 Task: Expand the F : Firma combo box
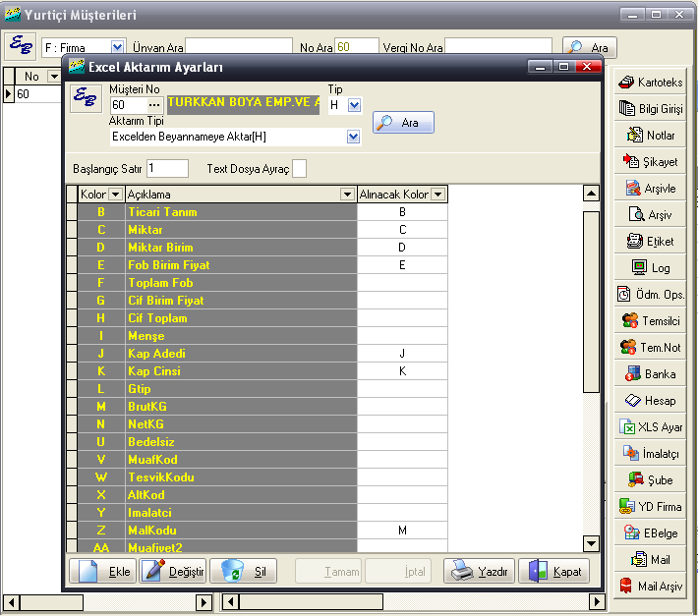pyautogui.click(x=118, y=47)
